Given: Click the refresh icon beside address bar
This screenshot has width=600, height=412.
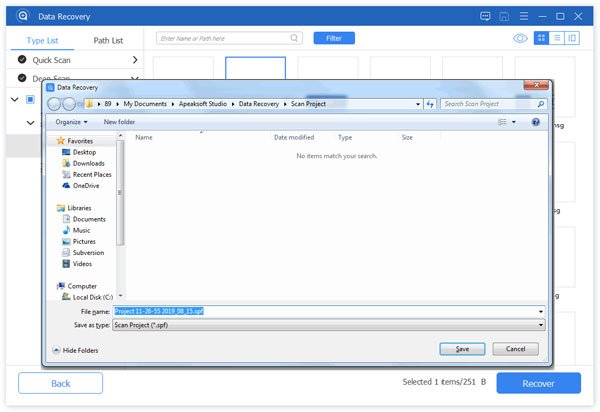Looking at the screenshot, I should pyautogui.click(x=430, y=104).
